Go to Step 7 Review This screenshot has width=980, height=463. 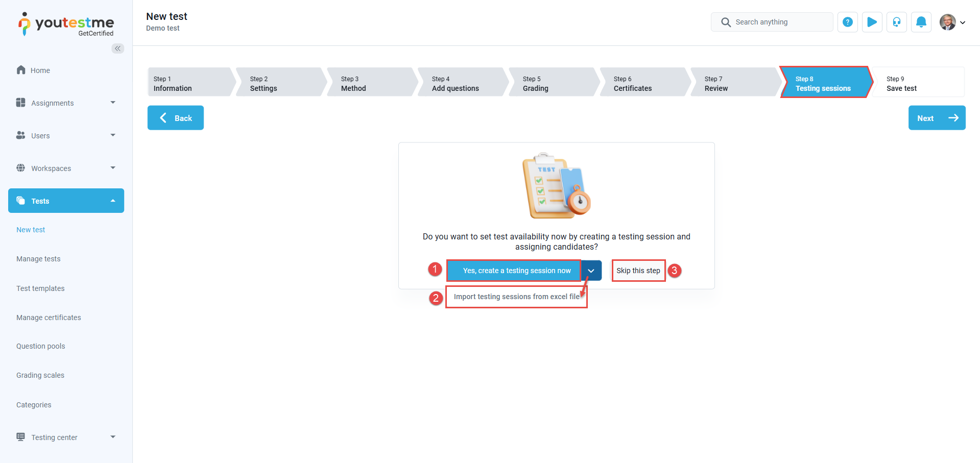(736, 82)
